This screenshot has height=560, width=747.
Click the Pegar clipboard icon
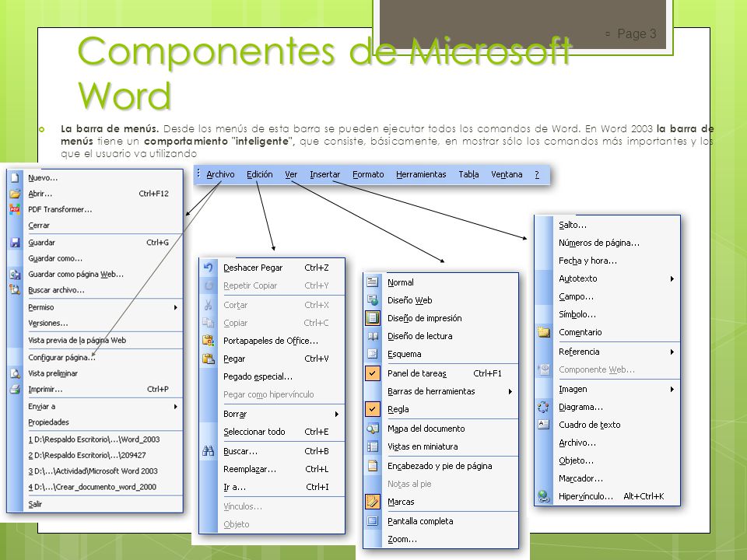209,359
